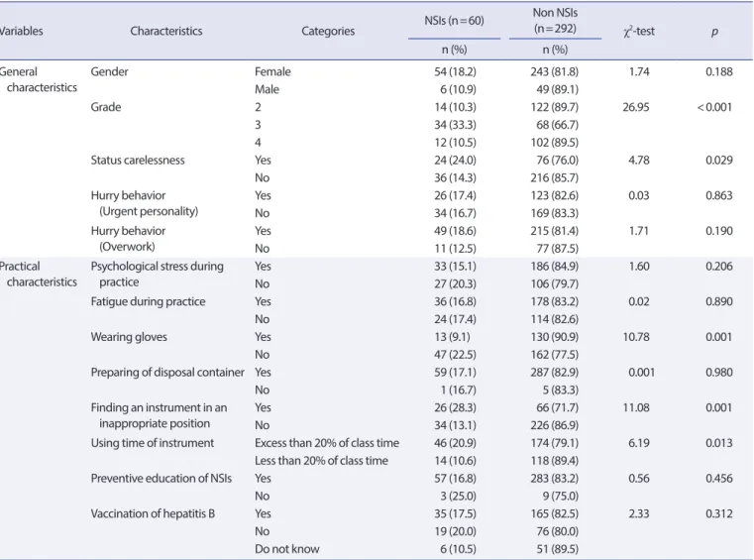Click the '0.456' p value
The height and width of the screenshot is (560, 754).
coord(719,479)
